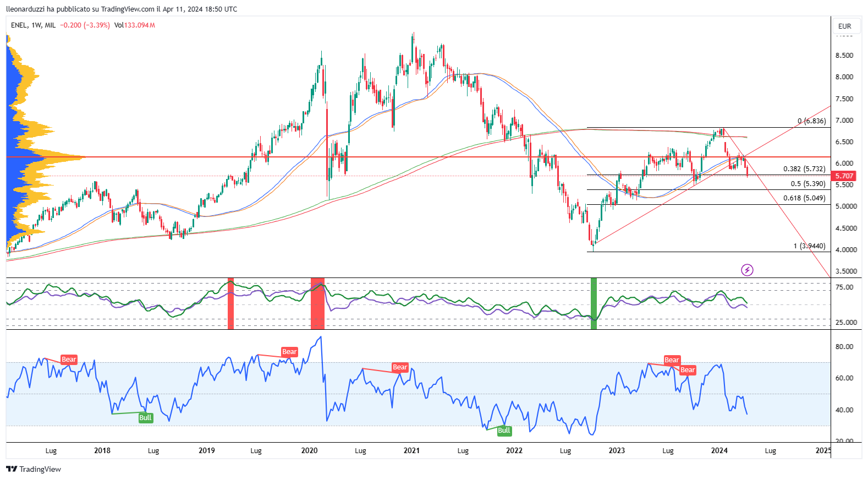Open the EUR currency selector
The width and height of the screenshot is (868, 479).
click(845, 26)
